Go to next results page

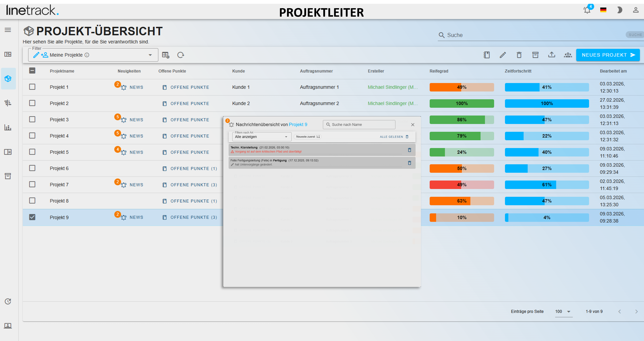click(x=636, y=311)
